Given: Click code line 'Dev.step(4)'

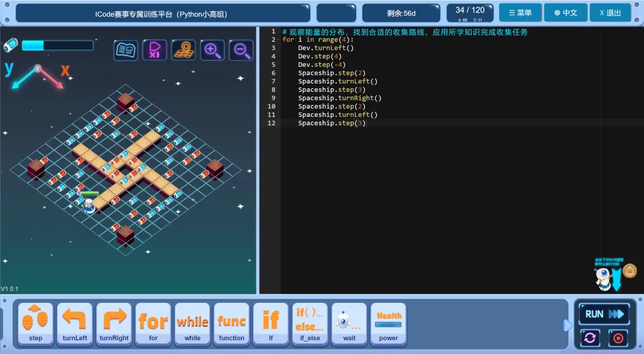Looking at the screenshot, I should (x=320, y=56).
